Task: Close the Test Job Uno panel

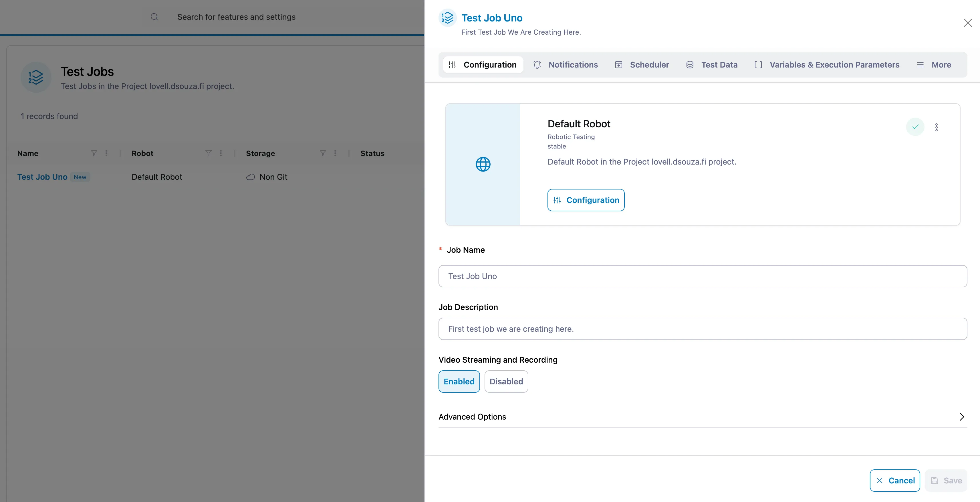Action: (x=968, y=23)
